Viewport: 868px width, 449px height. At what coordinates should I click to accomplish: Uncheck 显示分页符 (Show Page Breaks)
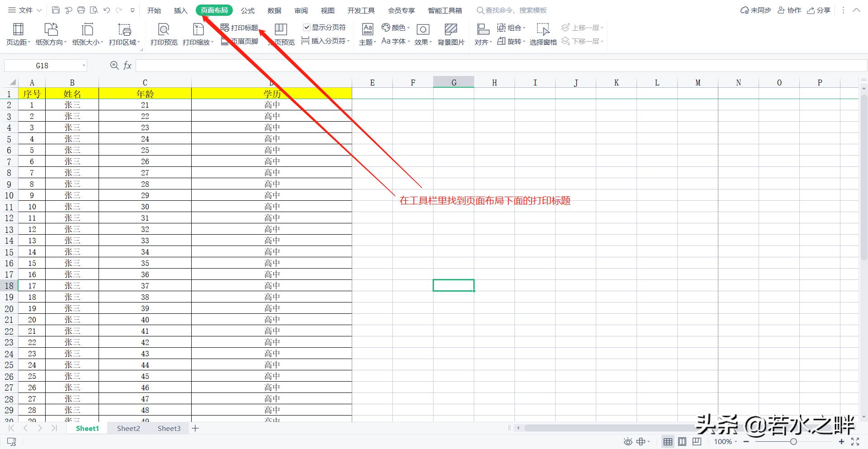click(307, 27)
